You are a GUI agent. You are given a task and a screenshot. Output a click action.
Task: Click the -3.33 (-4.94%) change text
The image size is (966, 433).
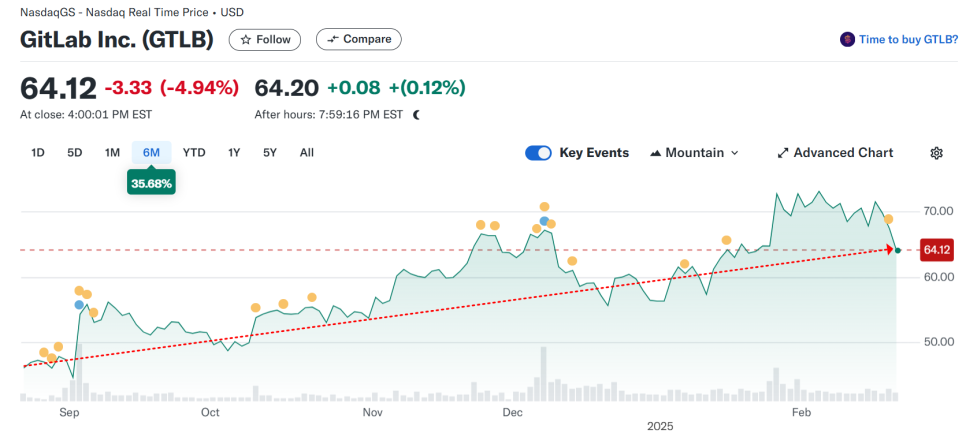click(171, 88)
